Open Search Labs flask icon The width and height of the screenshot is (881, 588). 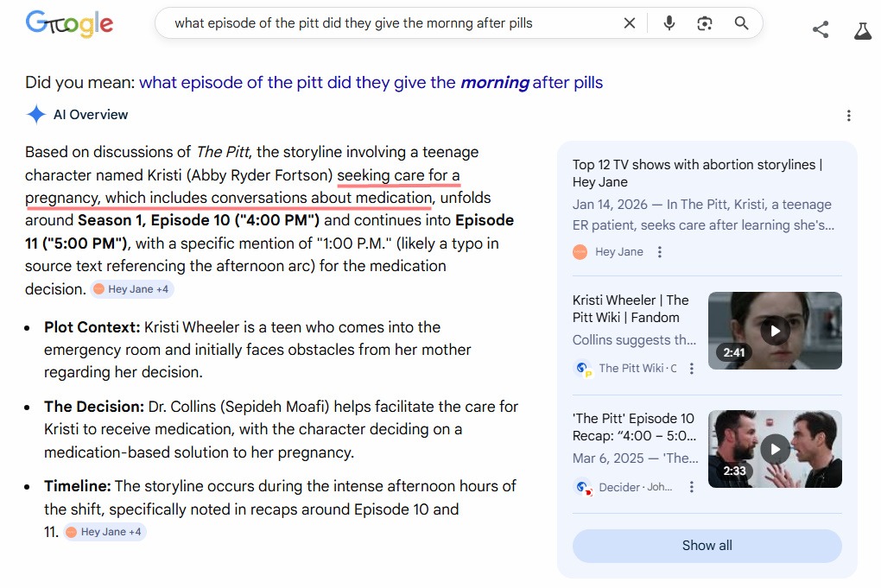click(862, 30)
